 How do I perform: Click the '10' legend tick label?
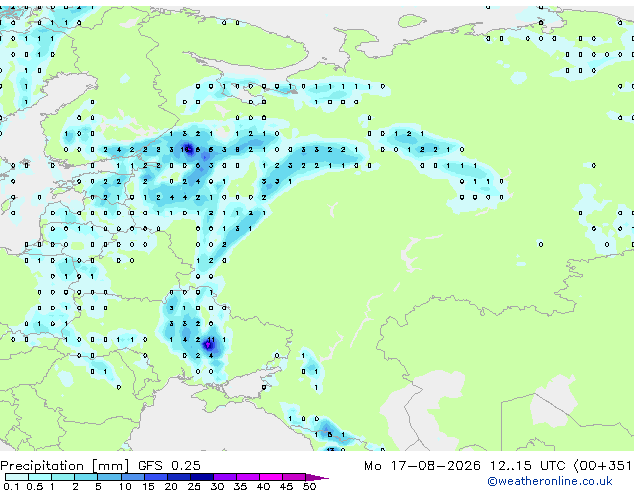click(x=125, y=486)
